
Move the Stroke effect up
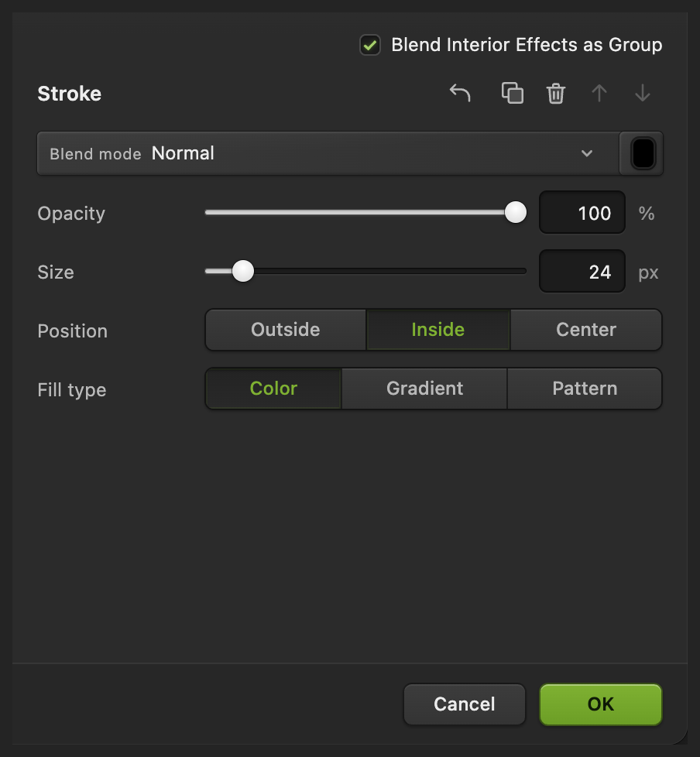coord(599,93)
